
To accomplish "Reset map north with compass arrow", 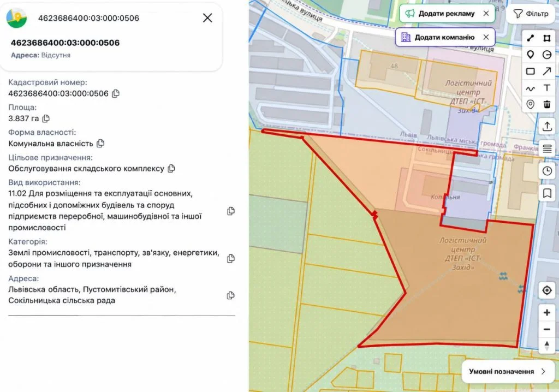I will point(547,345).
